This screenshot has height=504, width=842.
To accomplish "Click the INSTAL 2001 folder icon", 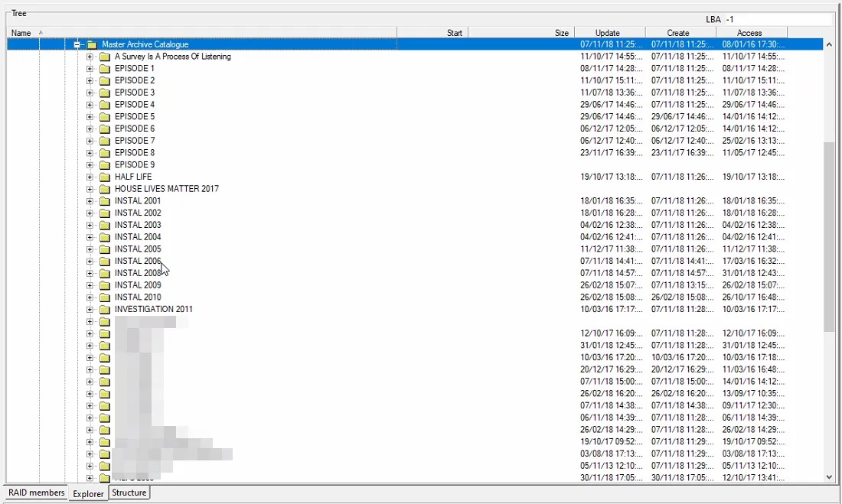I will [x=105, y=201].
